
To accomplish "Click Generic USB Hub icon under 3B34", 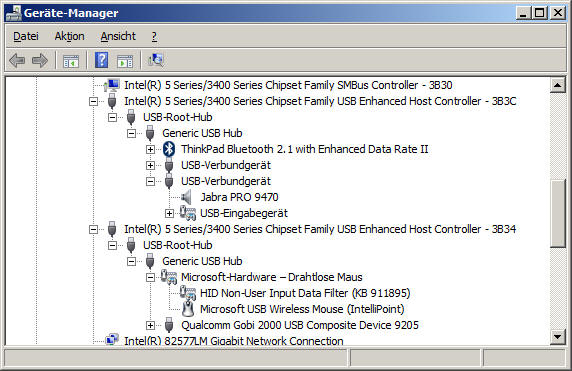I will 150,261.
